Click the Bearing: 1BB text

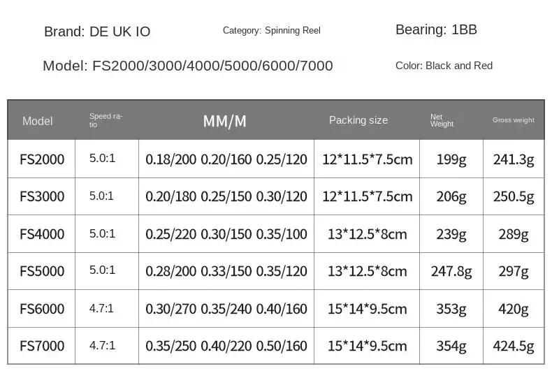[x=436, y=29]
